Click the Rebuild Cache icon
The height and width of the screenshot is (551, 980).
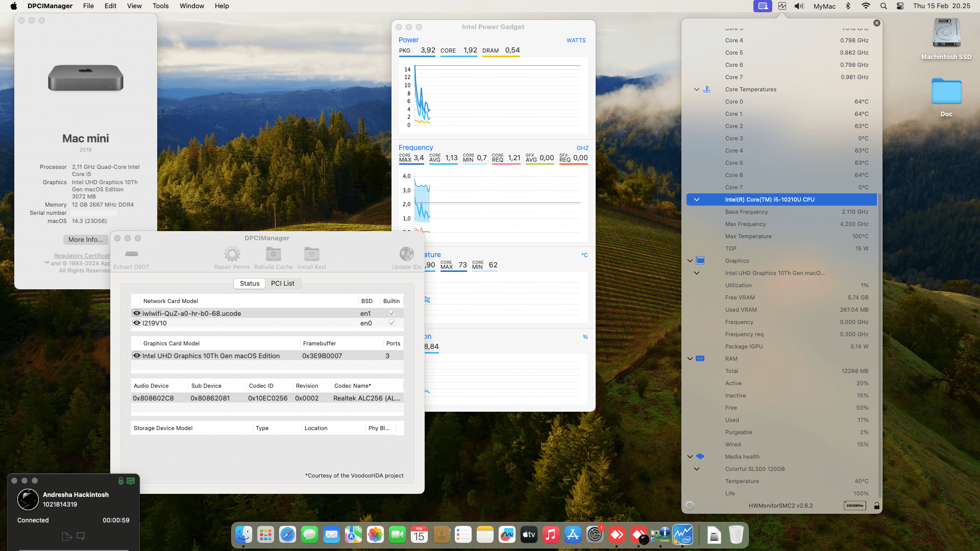tap(273, 254)
